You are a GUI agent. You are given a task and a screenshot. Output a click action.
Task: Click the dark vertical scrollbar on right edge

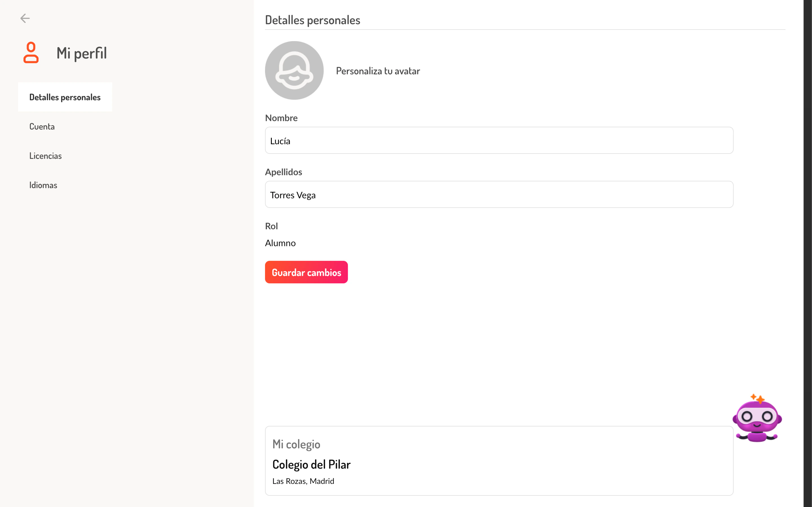click(807, 253)
